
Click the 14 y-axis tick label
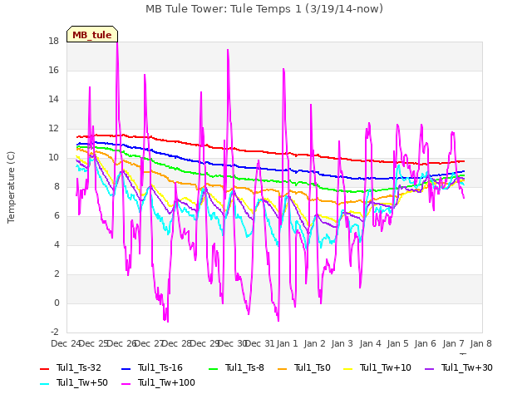coord(54,100)
